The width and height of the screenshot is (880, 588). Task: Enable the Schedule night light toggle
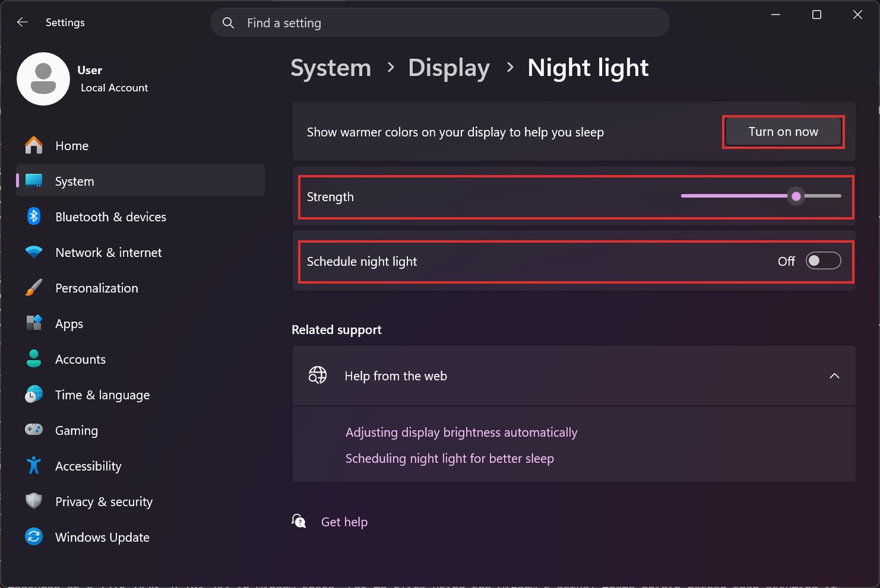pyautogui.click(x=823, y=261)
